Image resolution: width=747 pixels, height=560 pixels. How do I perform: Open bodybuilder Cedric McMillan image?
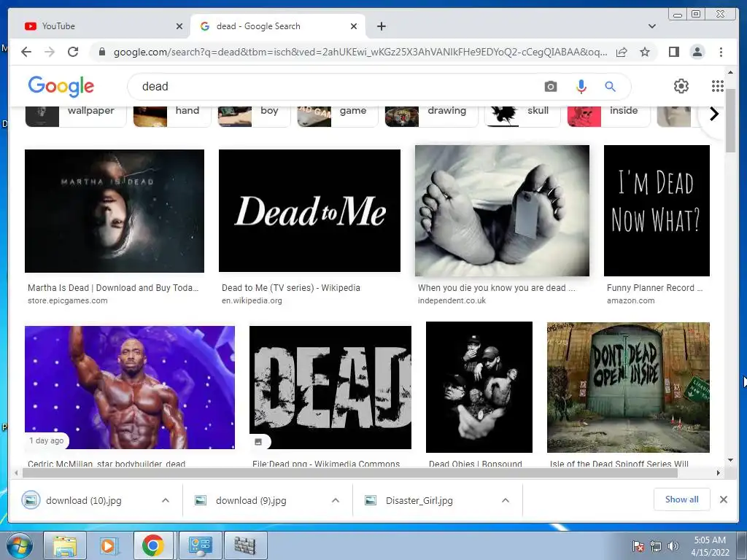pyautogui.click(x=130, y=387)
